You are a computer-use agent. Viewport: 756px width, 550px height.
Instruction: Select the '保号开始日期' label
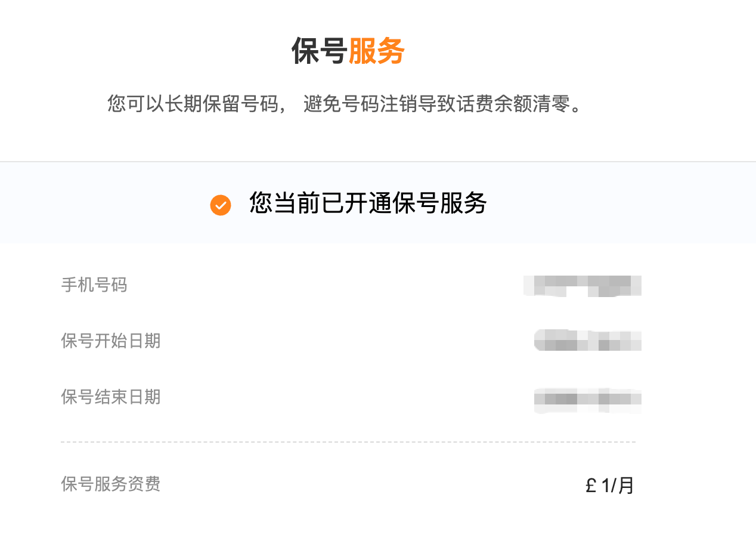pyautogui.click(x=111, y=341)
